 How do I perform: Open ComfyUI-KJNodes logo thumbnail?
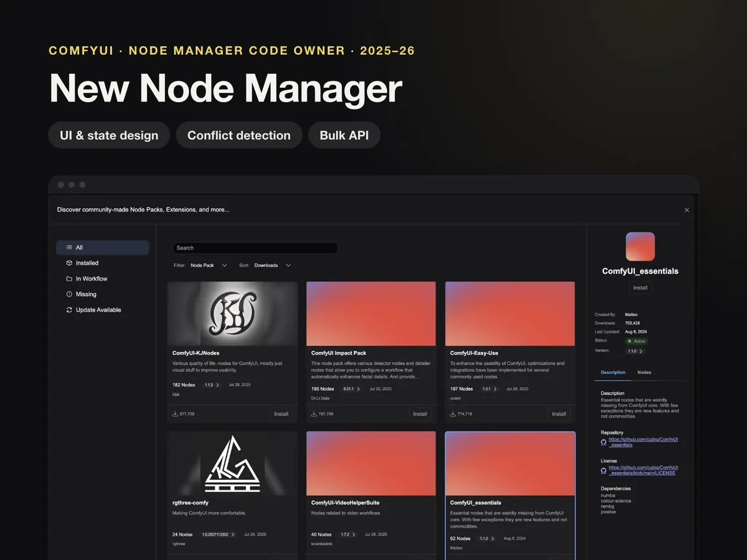[232, 314]
